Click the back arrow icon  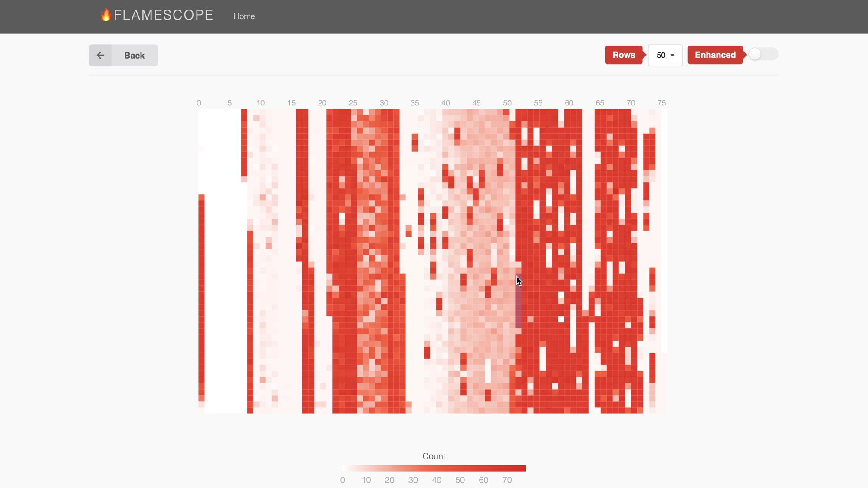coord(100,55)
